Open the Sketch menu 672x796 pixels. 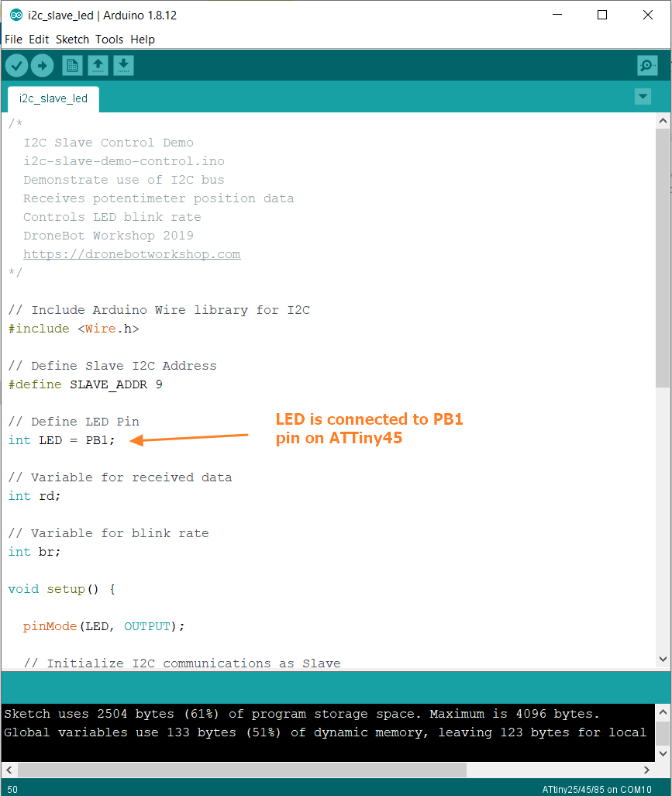point(72,40)
